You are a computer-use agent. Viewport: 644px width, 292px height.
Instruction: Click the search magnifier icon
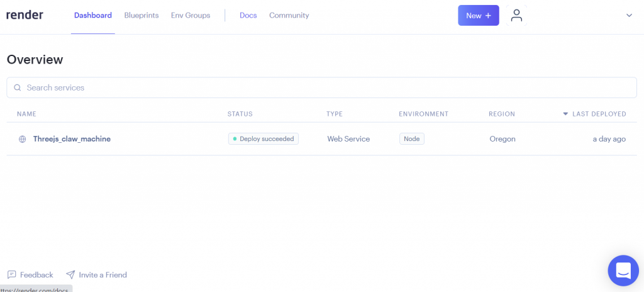(x=17, y=87)
